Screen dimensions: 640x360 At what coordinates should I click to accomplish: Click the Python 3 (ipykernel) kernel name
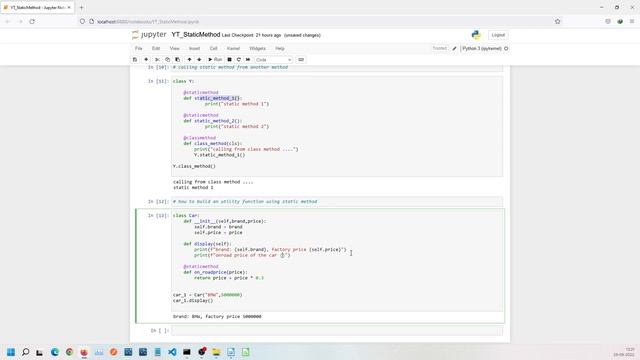482,49
